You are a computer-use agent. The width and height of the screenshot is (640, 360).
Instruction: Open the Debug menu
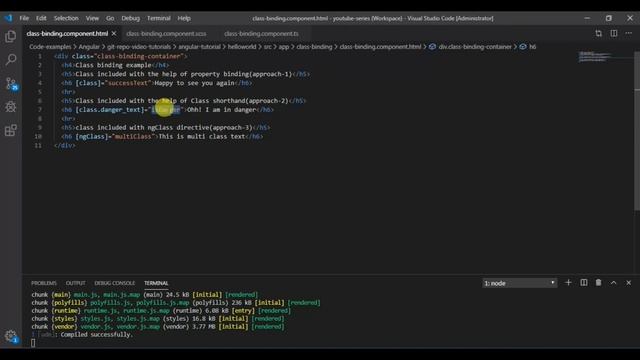[131, 18]
